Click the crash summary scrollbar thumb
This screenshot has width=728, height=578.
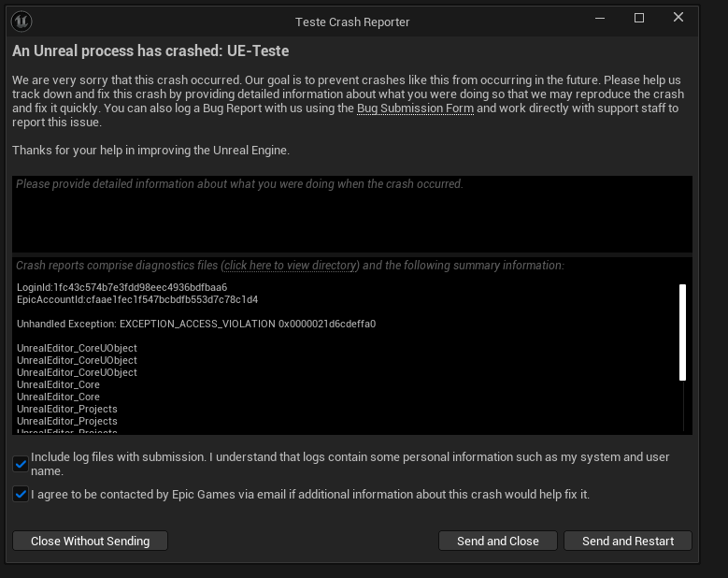click(x=682, y=333)
